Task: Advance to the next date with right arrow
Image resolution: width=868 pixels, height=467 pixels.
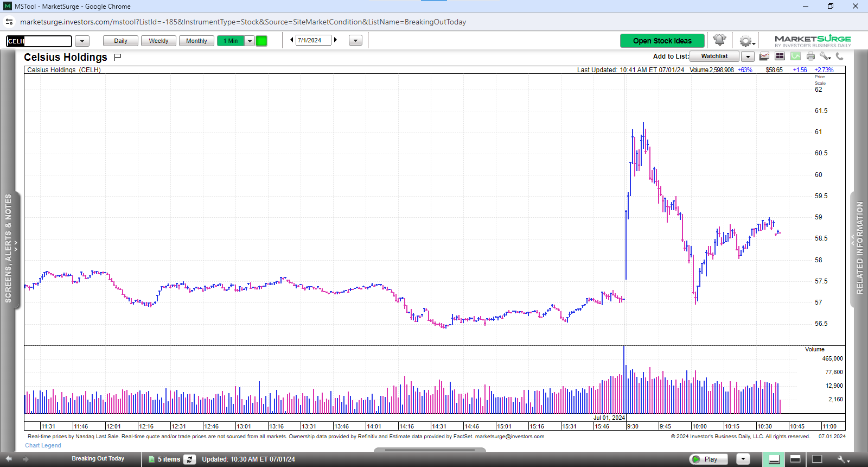Action: point(335,40)
